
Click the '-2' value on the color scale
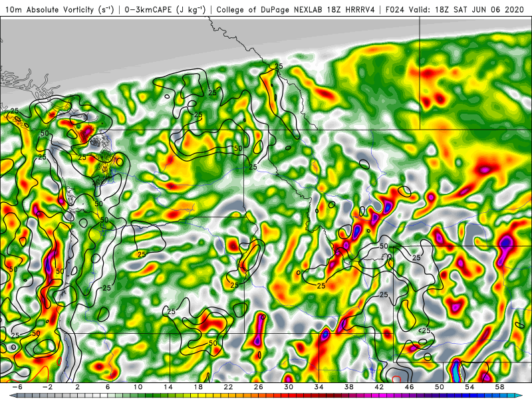click(x=47, y=387)
